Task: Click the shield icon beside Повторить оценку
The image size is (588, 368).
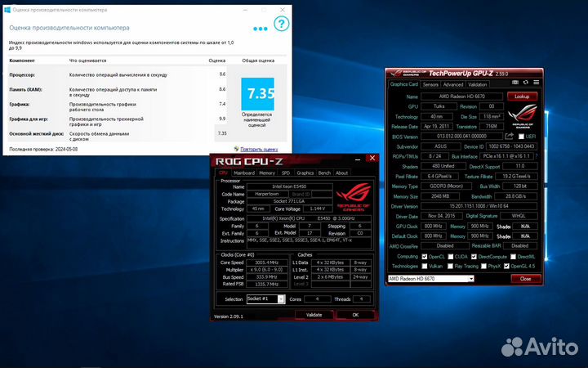Action: pyautogui.click(x=237, y=149)
